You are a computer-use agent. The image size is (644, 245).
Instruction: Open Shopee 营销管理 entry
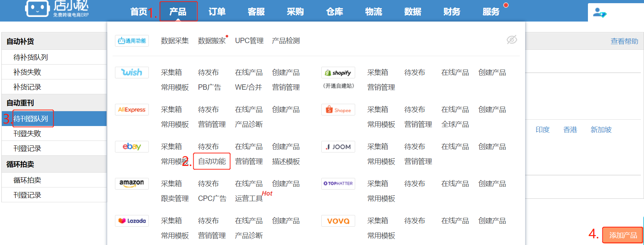[x=418, y=124]
